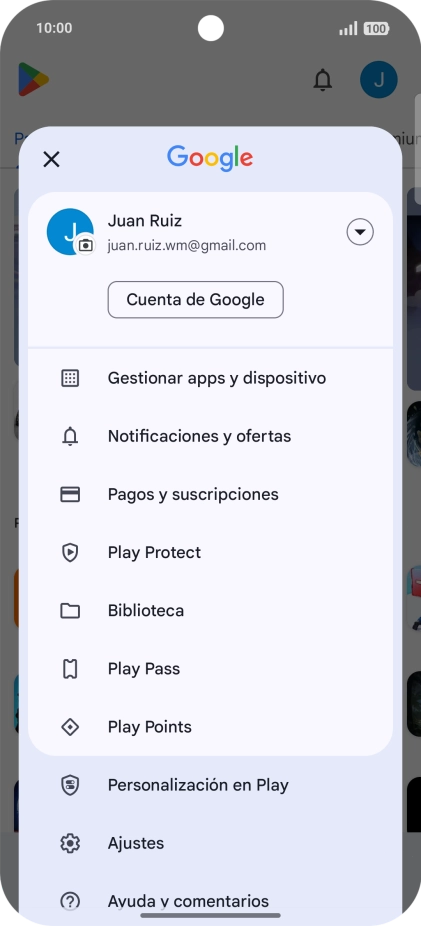Click the Pagos y suscripciones card icon

pyautogui.click(x=70, y=494)
